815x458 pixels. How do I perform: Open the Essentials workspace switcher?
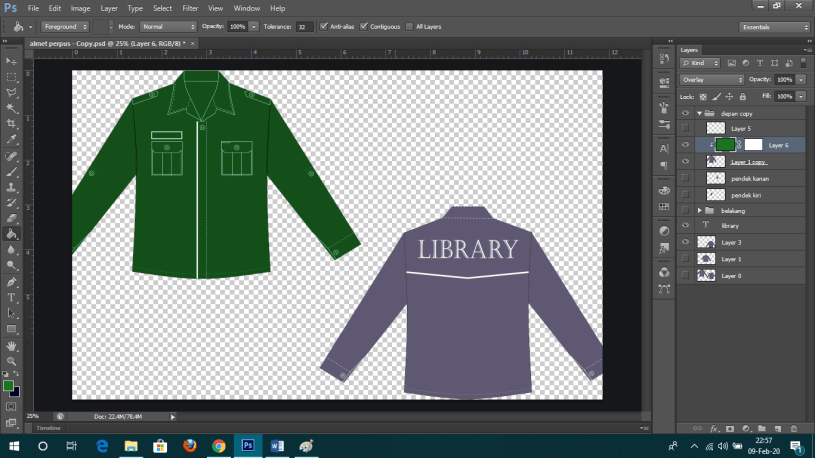point(775,27)
